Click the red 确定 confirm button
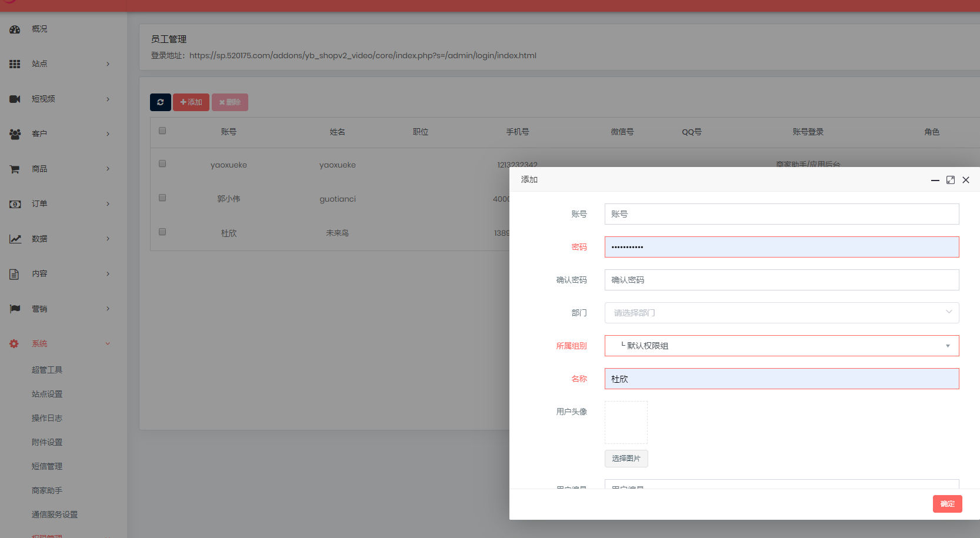The width and height of the screenshot is (980, 538). click(x=947, y=504)
